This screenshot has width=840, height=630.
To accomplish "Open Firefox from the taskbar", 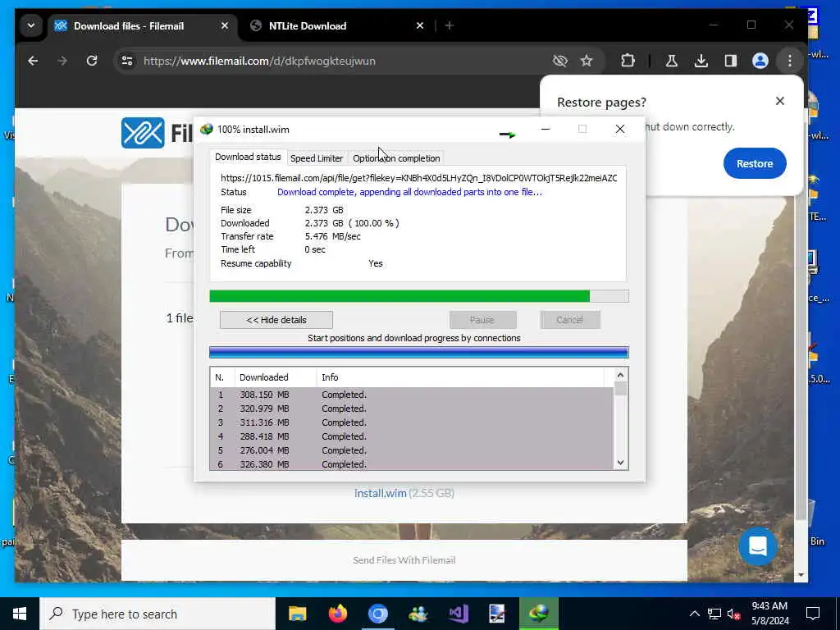I will pyautogui.click(x=337, y=614).
